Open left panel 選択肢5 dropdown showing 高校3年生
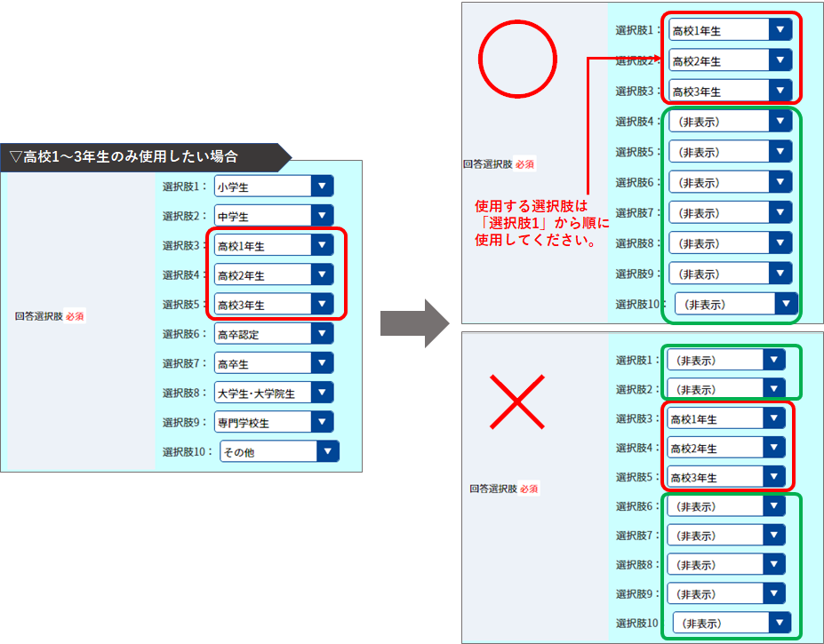Image resolution: width=824 pixels, height=644 pixels. 274,304
